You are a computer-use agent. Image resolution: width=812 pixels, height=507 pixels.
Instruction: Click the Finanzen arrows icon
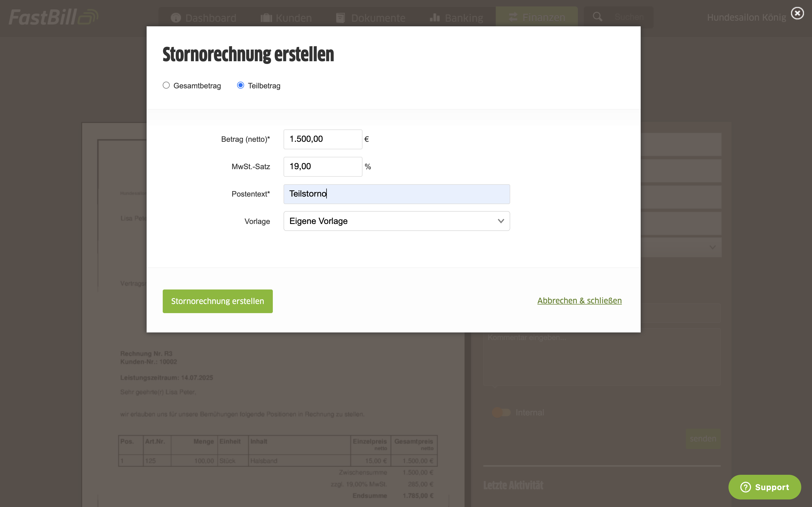click(x=513, y=17)
